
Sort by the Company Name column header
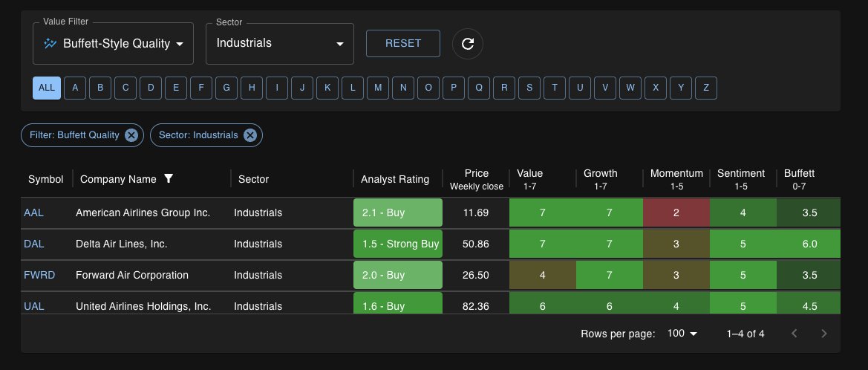click(x=119, y=180)
